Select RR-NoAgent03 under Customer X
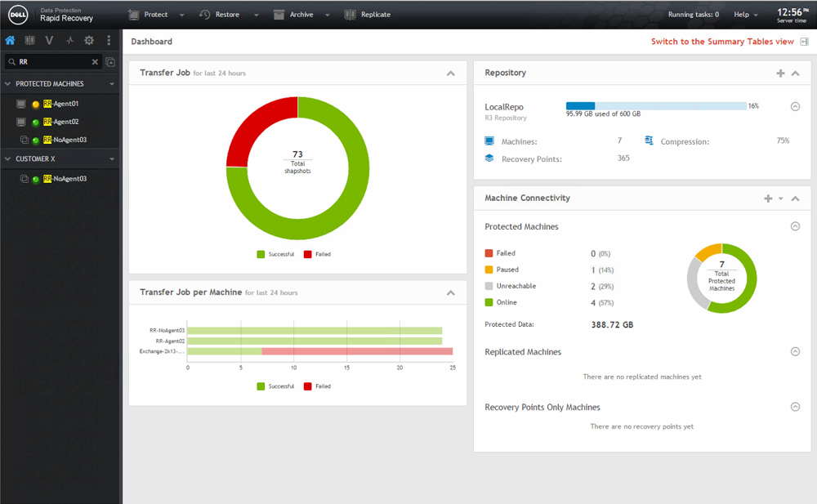This screenshot has width=817, height=504. [65, 178]
